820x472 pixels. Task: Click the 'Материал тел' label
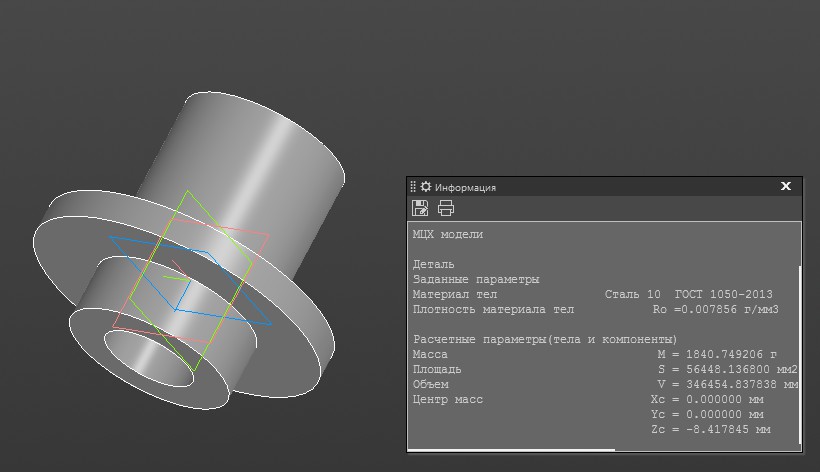455,294
